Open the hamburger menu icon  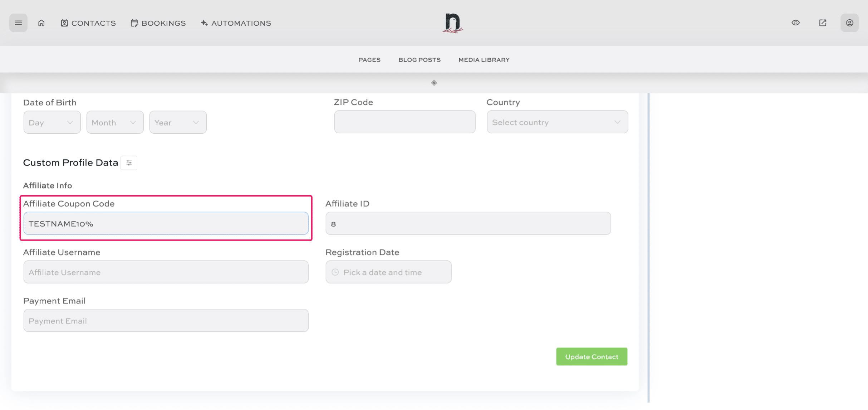pyautogui.click(x=18, y=23)
